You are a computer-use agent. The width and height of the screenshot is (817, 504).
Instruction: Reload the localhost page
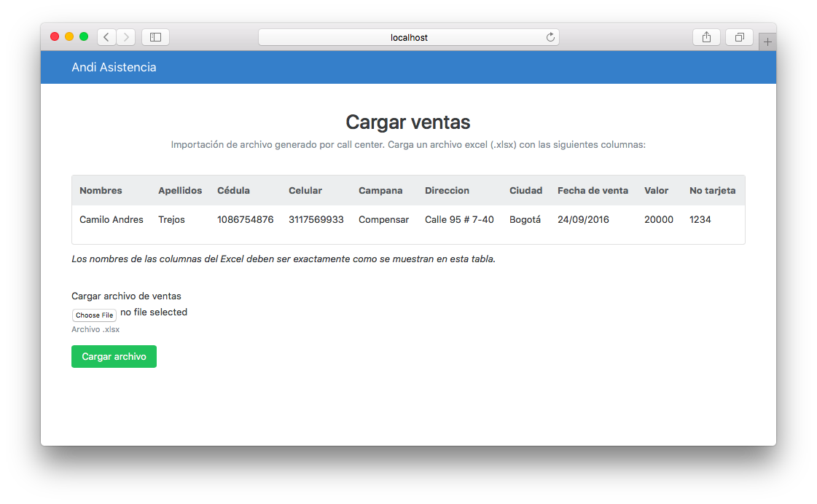coord(550,37)
